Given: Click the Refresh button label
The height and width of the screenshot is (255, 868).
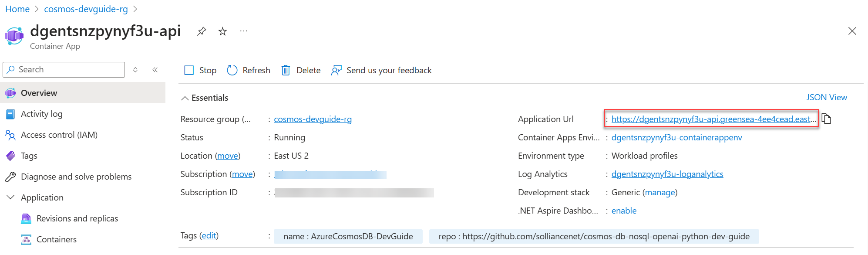Looking at the screenshot, I should point(256,70).
